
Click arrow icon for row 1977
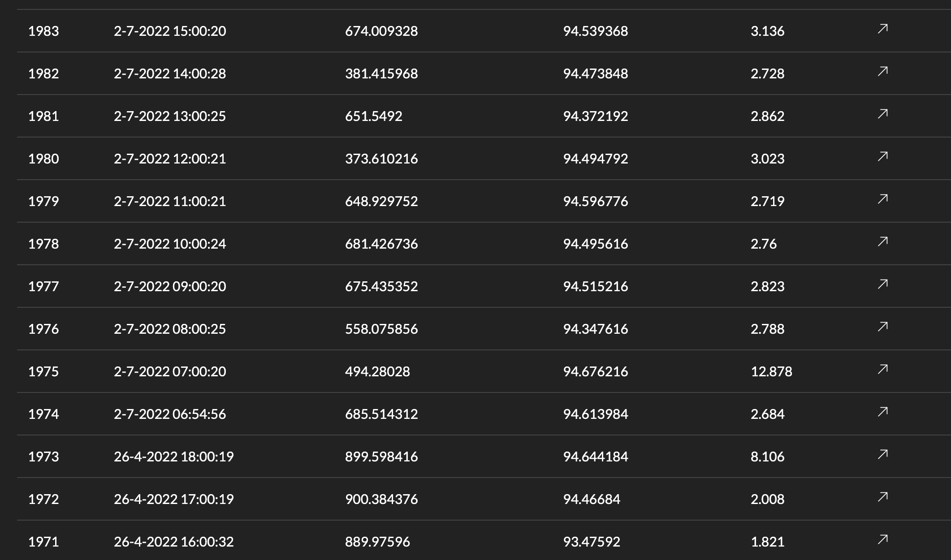coord(882,285)
